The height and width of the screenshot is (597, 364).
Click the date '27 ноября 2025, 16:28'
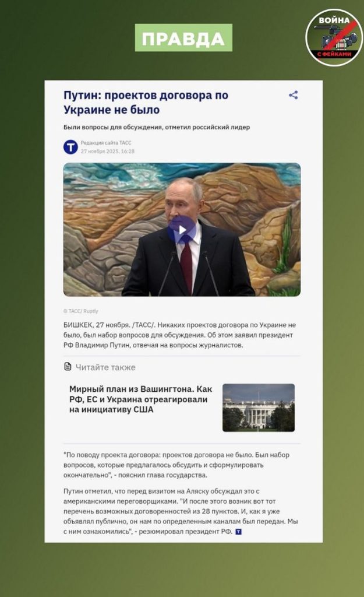[x=108, y=151]
